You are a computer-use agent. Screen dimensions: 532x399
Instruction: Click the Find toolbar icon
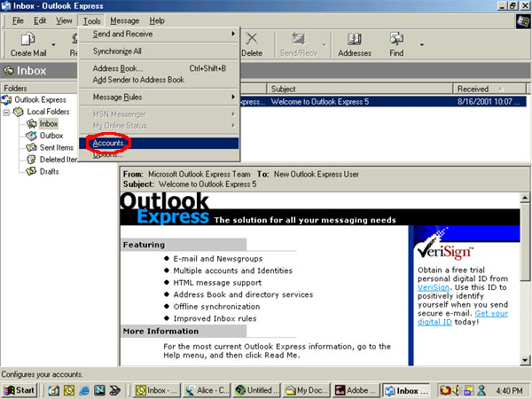tap(396, 39)
